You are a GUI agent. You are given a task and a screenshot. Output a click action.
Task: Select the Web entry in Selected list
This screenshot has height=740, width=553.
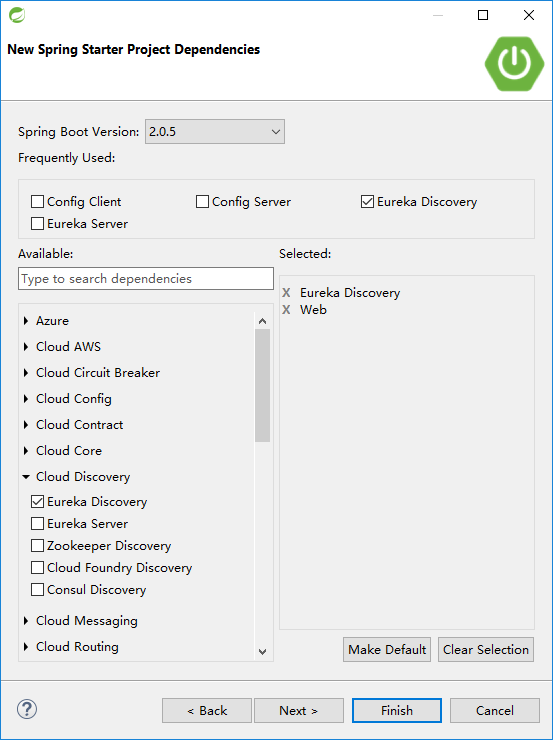pos(313,310)
